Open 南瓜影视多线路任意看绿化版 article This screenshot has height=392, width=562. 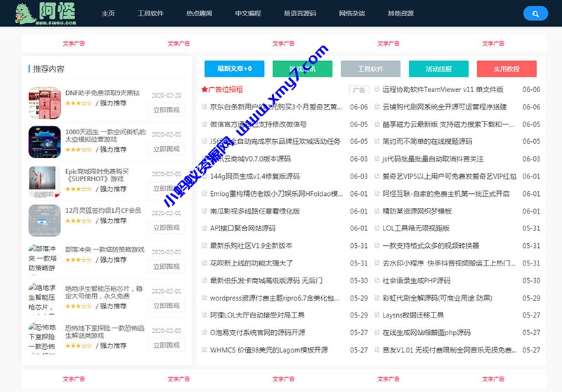tap(255, 211)
